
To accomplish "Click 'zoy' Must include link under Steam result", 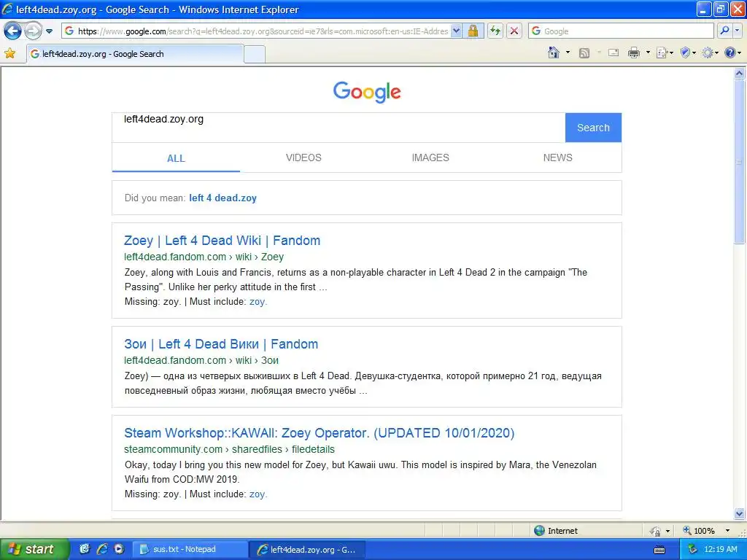I will (x=258, y=494).
